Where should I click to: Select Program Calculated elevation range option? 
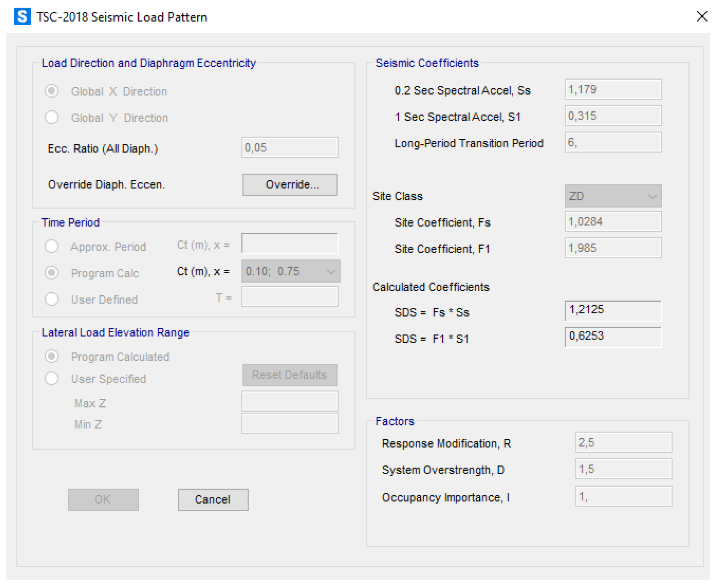point(52,357)
